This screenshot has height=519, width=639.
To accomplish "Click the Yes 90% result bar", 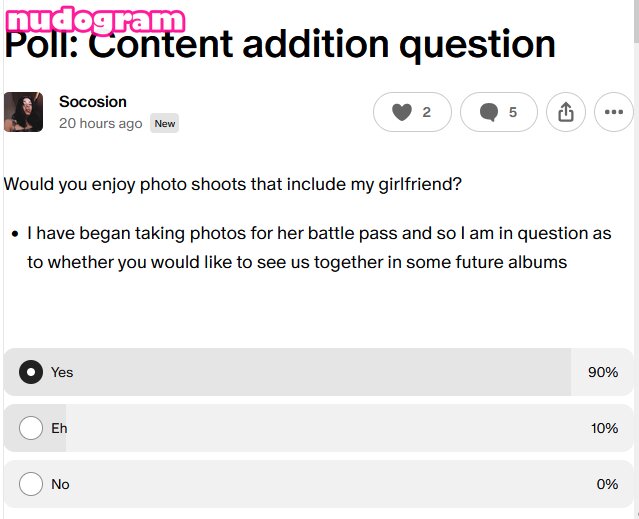I will point(300,372).
